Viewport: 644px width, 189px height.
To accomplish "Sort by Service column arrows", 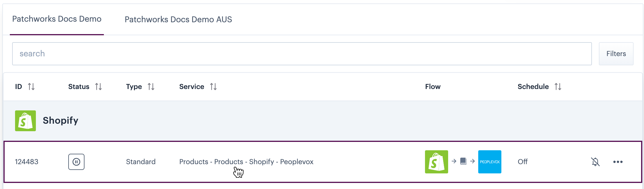I will pyautogui.click(x=213, y=87).
